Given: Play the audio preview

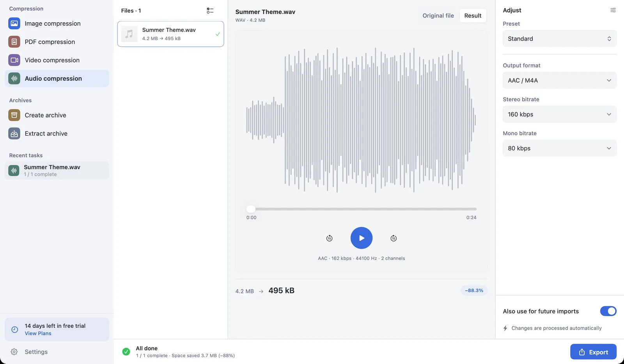Looking at the screenshot, I should (x=362, y=238).
